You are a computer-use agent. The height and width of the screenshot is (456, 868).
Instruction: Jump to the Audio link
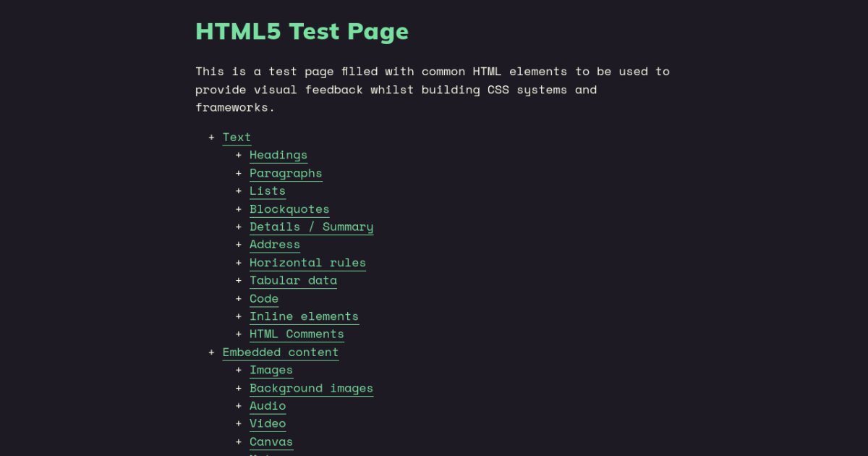268,406
